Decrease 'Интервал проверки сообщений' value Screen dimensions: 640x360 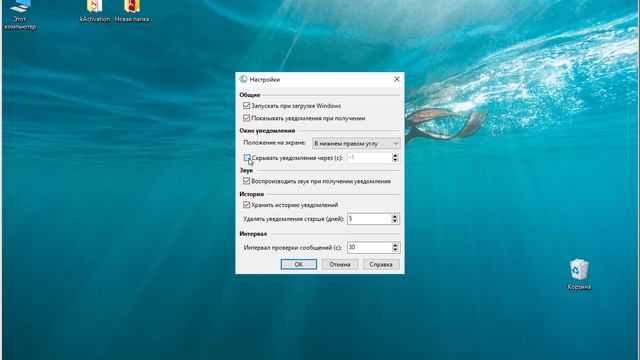pyautogui.click(x=395, y=250)
